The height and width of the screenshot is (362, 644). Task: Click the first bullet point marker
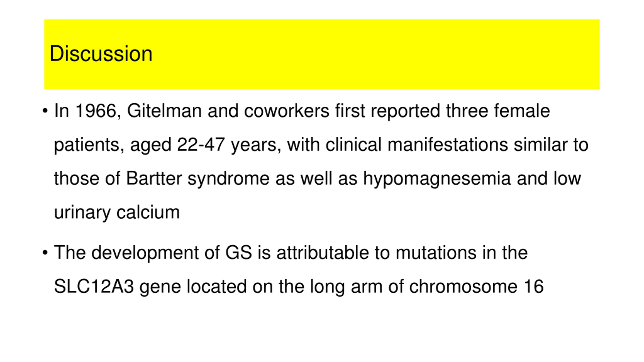click(x=45, y=111)
